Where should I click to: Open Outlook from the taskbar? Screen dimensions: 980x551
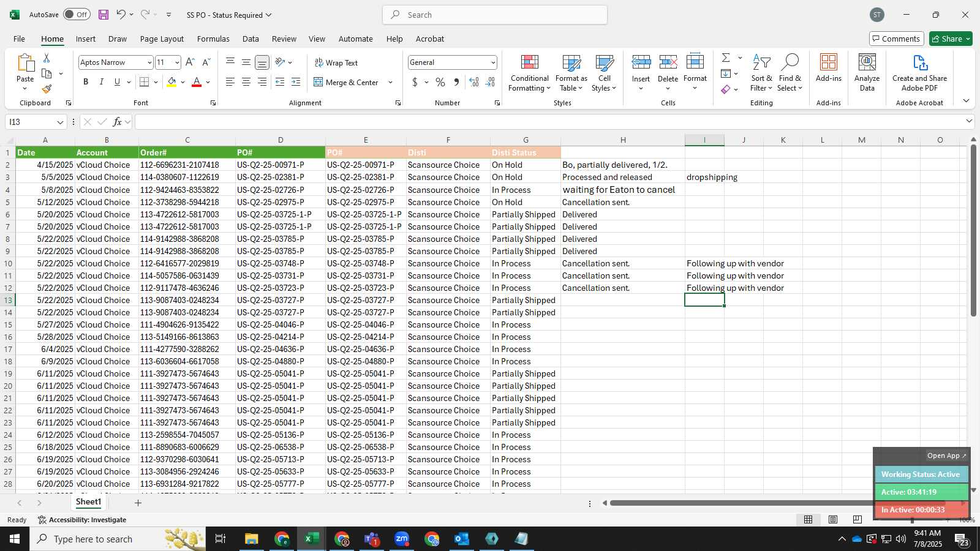pyautogui.click(x=462, y=539)
